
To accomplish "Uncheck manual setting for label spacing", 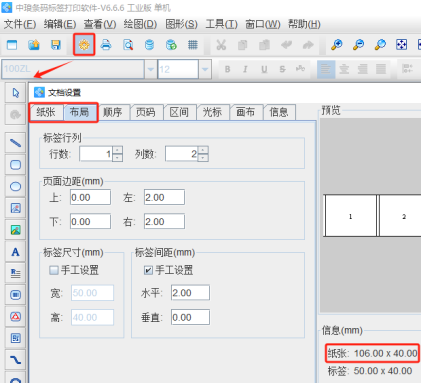I will [148, 270].
